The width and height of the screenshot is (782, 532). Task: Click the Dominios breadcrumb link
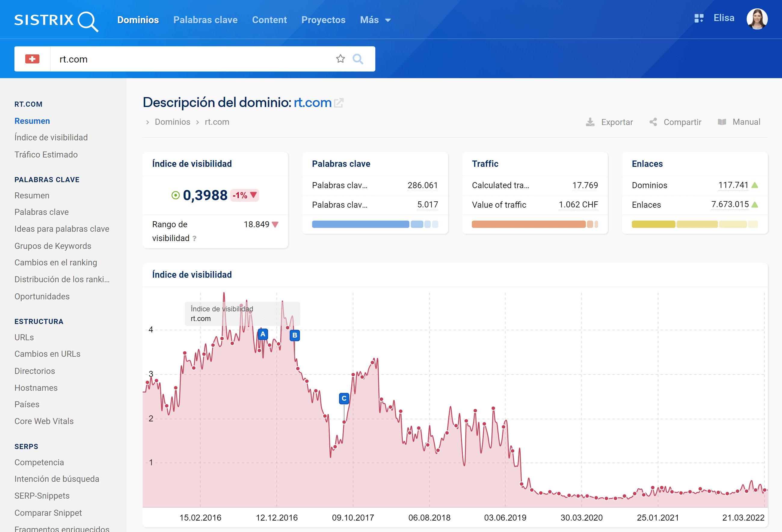(172, 122)
